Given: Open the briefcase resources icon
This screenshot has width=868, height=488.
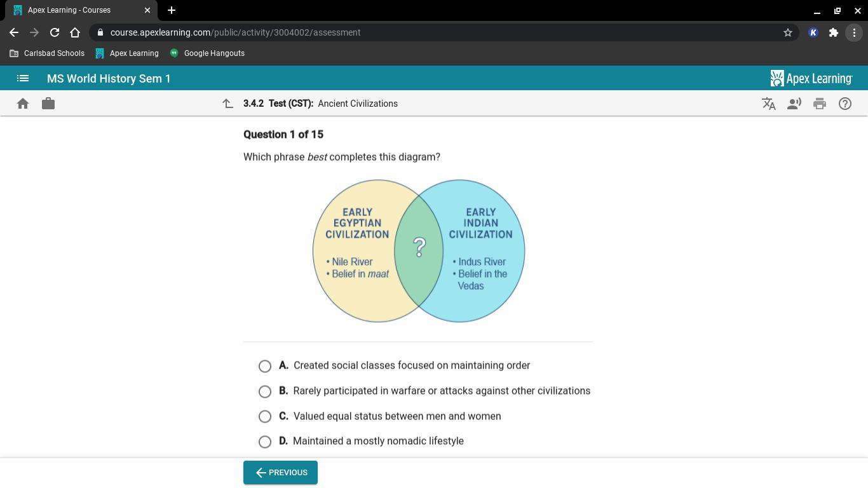Looking at the screenshot, I should (48, 104).
